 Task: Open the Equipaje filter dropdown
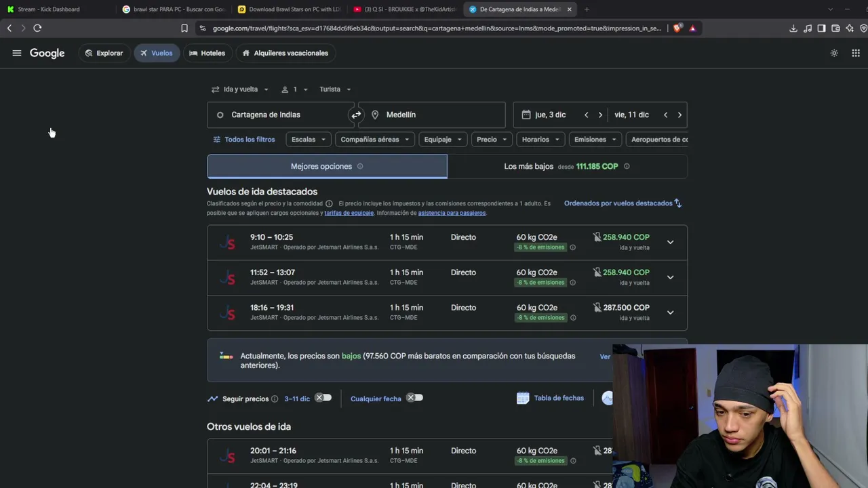(x=443, y=140)
